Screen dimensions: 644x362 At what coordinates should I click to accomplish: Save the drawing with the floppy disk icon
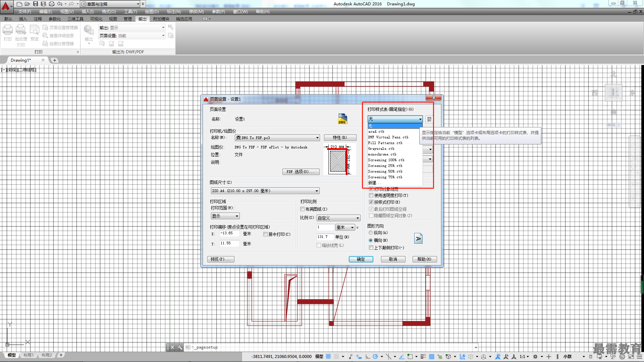tap(36, 4)
